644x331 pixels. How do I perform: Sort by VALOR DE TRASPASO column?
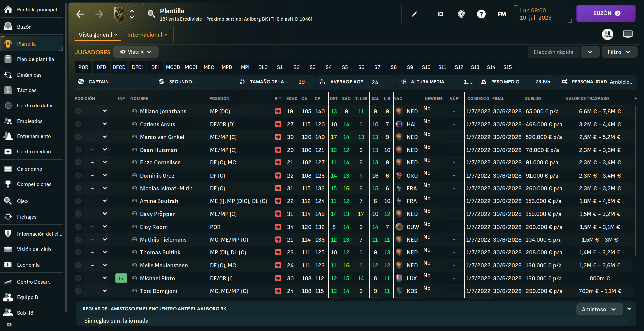pyautogui.click(x=587, y=98)
